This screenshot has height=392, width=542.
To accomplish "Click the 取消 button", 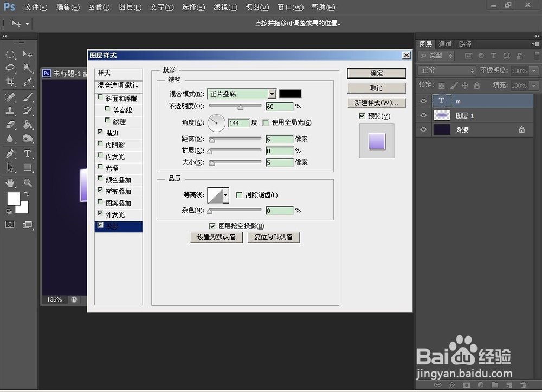I will 377,88.
